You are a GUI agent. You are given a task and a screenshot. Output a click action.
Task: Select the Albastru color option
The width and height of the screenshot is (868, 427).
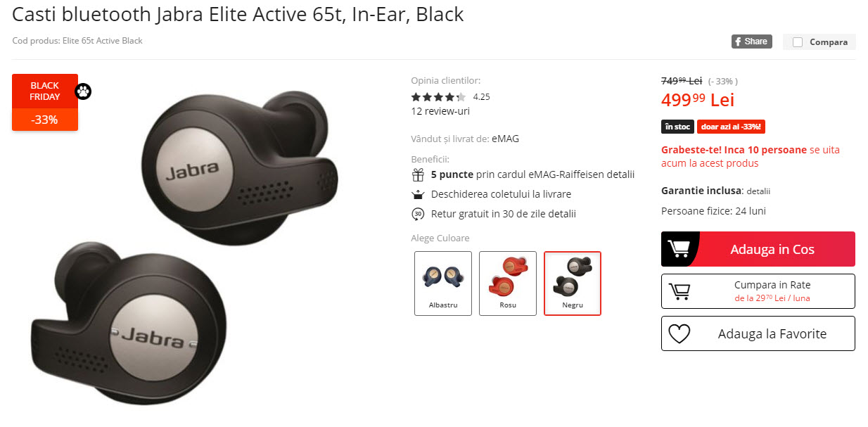(x=443, y=283)
